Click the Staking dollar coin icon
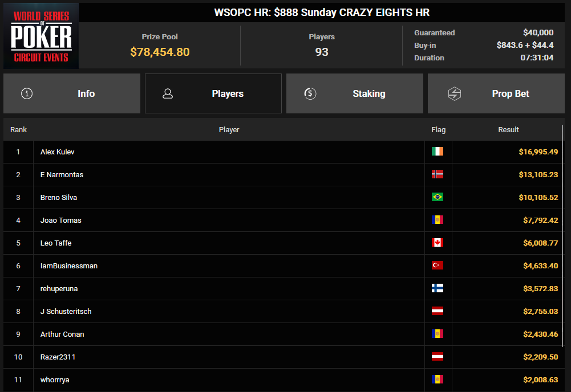This screenshot has width=571, height=392. (x=310, y=93)
